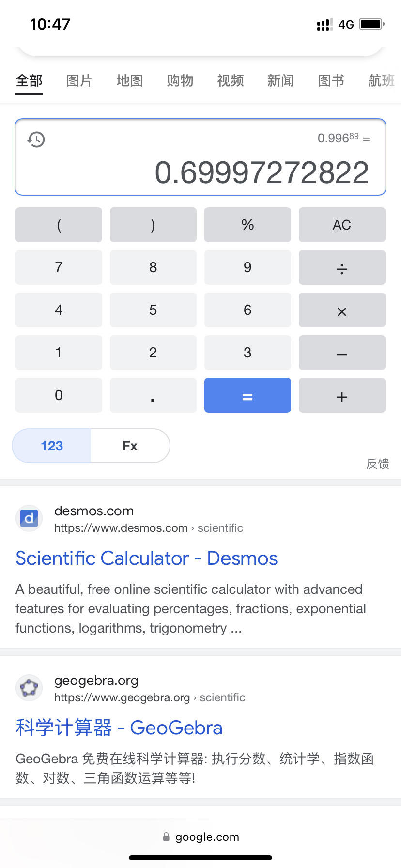Click the blue equals key
This screenshot has height=868, width=401.
[x=247, y=395]
